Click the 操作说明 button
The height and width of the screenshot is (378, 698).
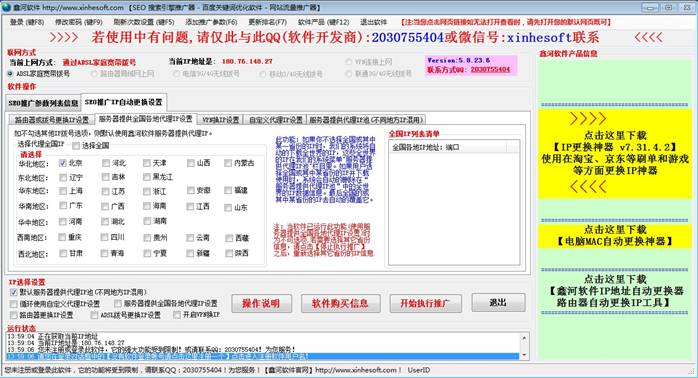tap(261, 304)
